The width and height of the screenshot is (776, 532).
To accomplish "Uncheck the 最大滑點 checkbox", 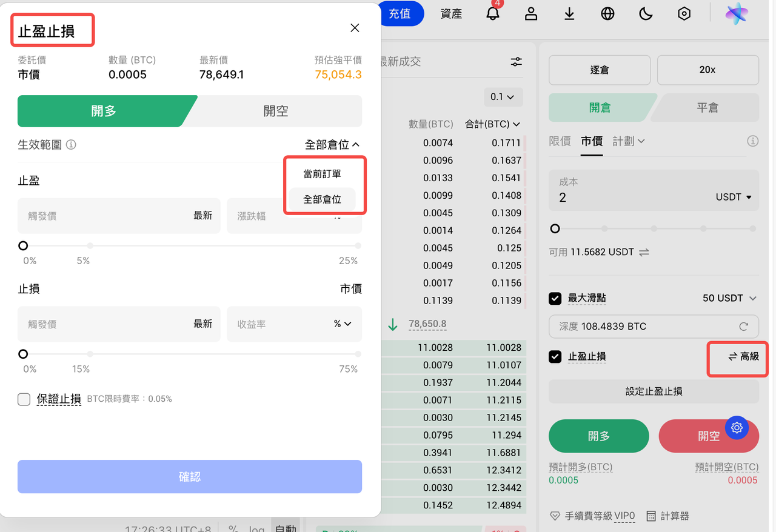I will click(555, 298).
